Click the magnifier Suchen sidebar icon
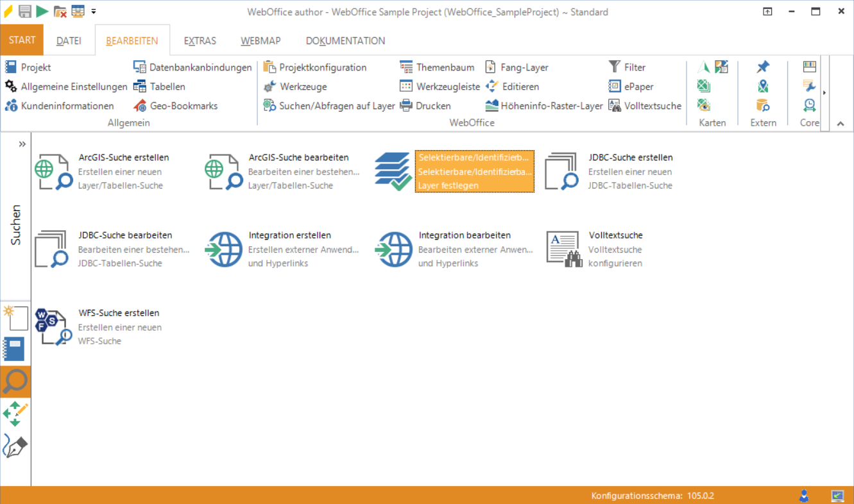Screen dimensions: 854x504 pyautogui.click(x=15, y=382)
